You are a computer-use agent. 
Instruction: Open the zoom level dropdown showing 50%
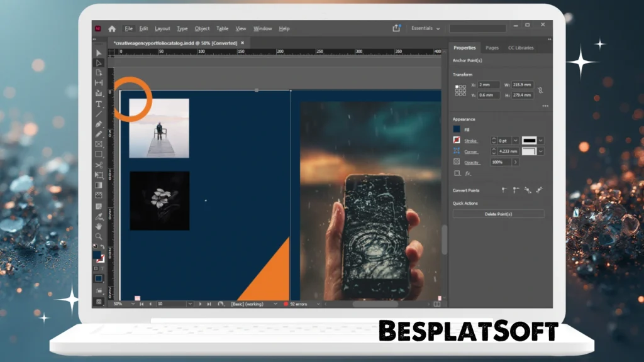pyautogui.click(x=123, y=304)
